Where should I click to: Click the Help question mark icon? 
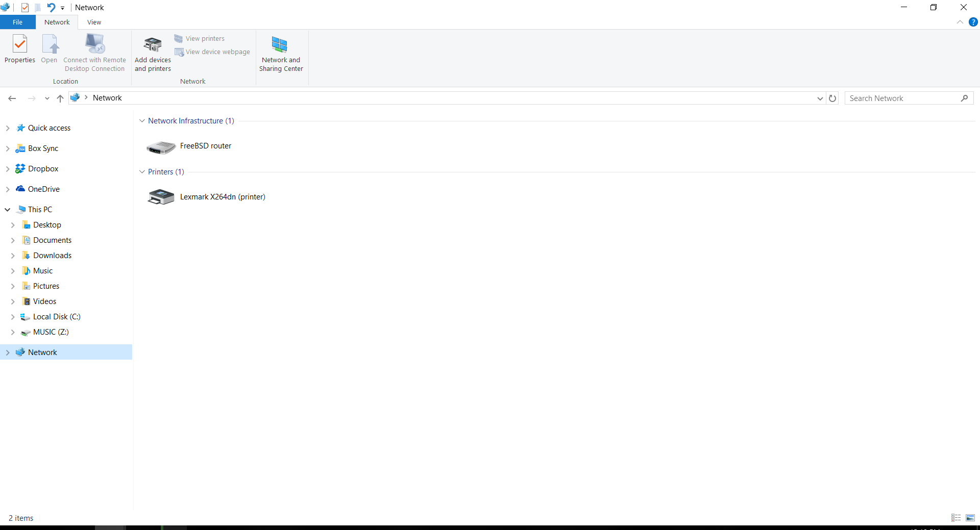pyautogui.click(x=973, y=22)
